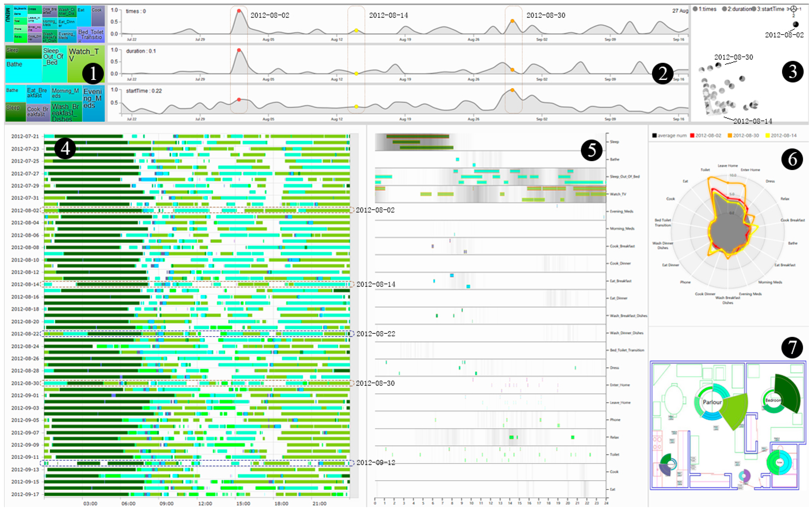Screen dimensions: 812x510
Task: Toggle the 3:startTime legend dot
Action: point(754,9)
